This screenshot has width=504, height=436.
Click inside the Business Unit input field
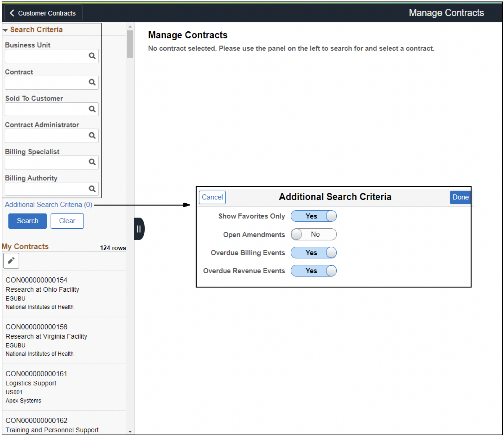[44, 56]
